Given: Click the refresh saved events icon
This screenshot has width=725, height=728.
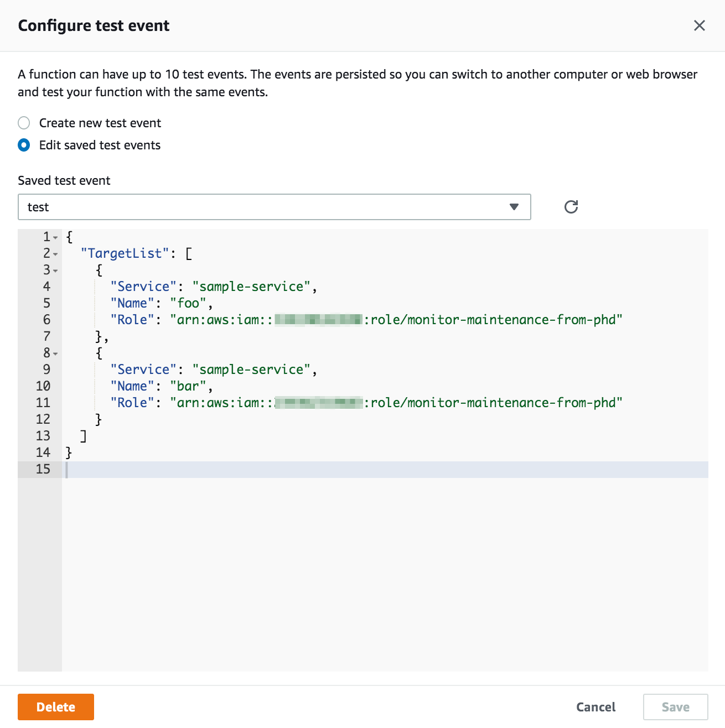Looking at the screenshot, I should click(571, 207).
